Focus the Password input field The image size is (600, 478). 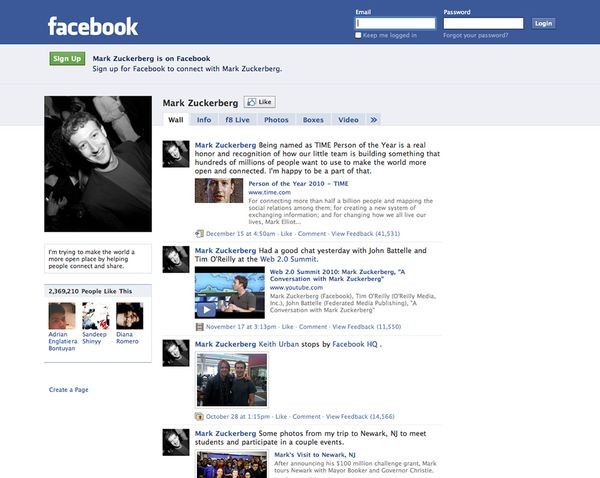[483, 23]
